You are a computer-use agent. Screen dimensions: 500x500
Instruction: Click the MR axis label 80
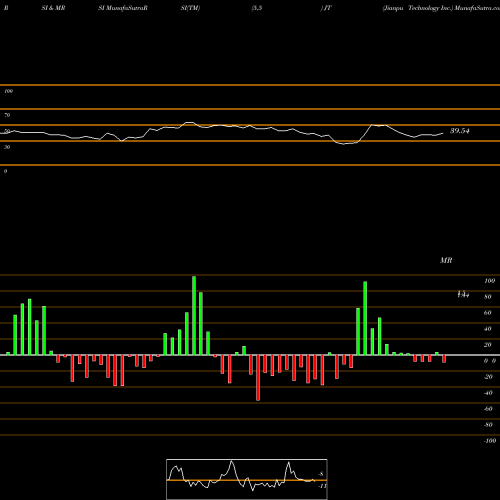click(x=488, y=297)
